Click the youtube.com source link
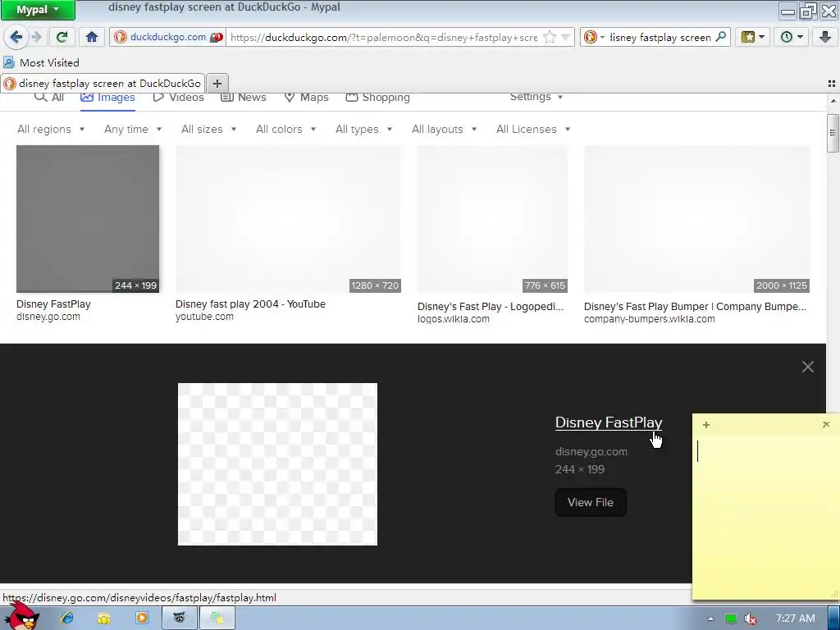840x630 pixels. [204, 317]
